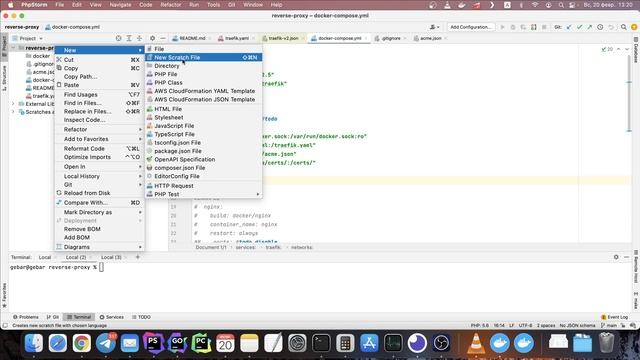Create an EditorConfig File
This screenshot has width=640, height=360.
203,176
